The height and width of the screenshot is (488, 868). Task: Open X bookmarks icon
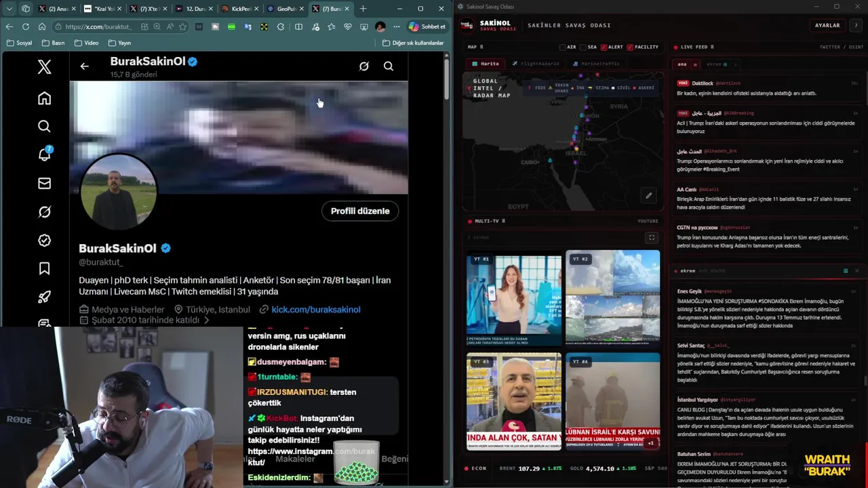(44, 269)
